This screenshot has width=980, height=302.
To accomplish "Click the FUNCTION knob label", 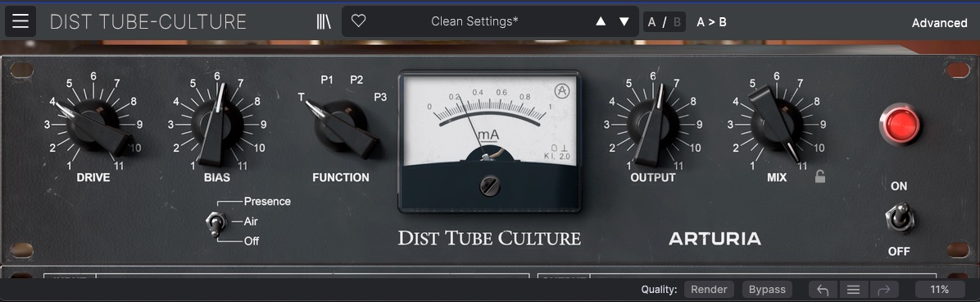I will pos(341,177).
